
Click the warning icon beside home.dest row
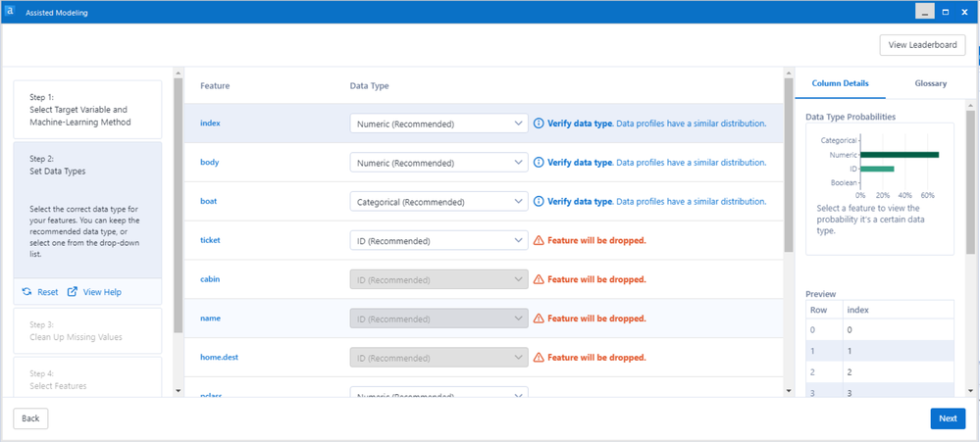(x=539, y=358)
